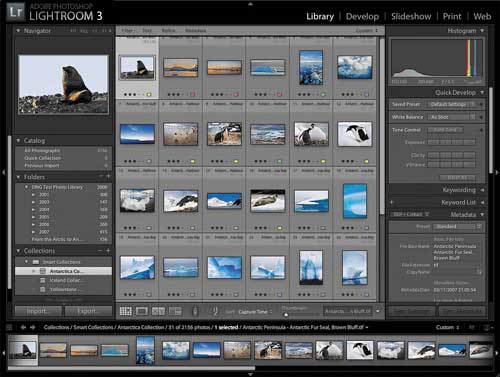
Task: Click the Export button
Action: (x=88, y=311)
